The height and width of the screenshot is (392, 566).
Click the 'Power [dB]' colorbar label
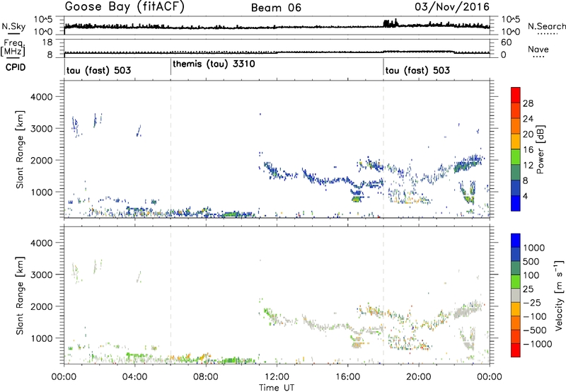pyautogui.click(x=540, y=149)
